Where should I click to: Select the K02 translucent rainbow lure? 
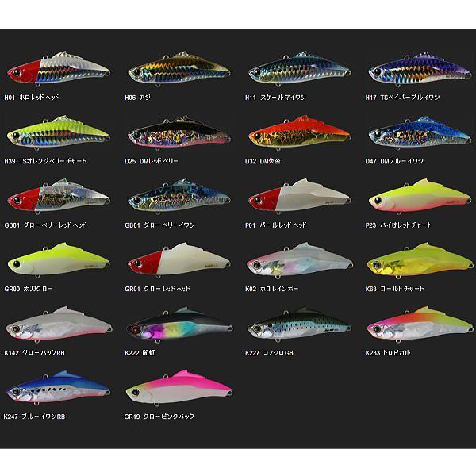coord(299,260)
